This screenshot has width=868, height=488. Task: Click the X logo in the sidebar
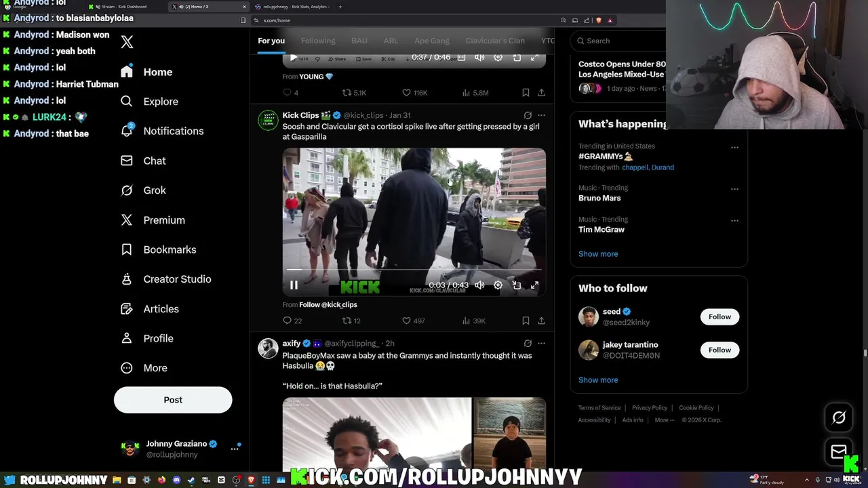(127, 42)
